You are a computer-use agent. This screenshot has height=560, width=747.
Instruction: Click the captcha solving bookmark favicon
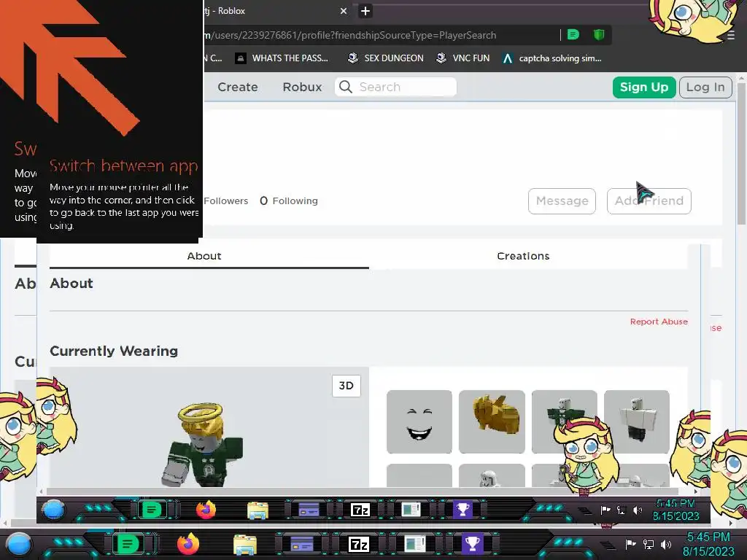coord(508,58)
